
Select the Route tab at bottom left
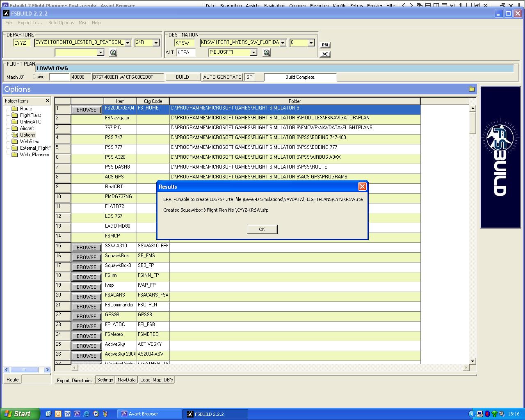[13, 380]
